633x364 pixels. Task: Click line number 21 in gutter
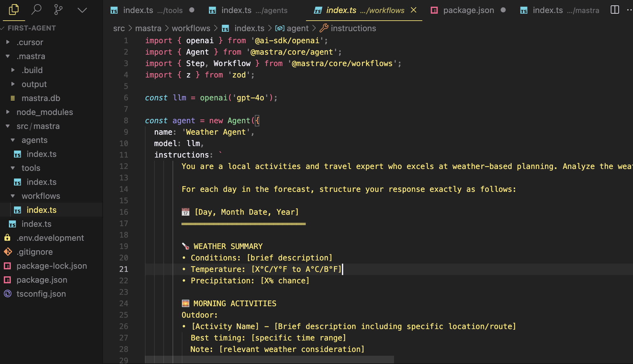tap(124, 269)
